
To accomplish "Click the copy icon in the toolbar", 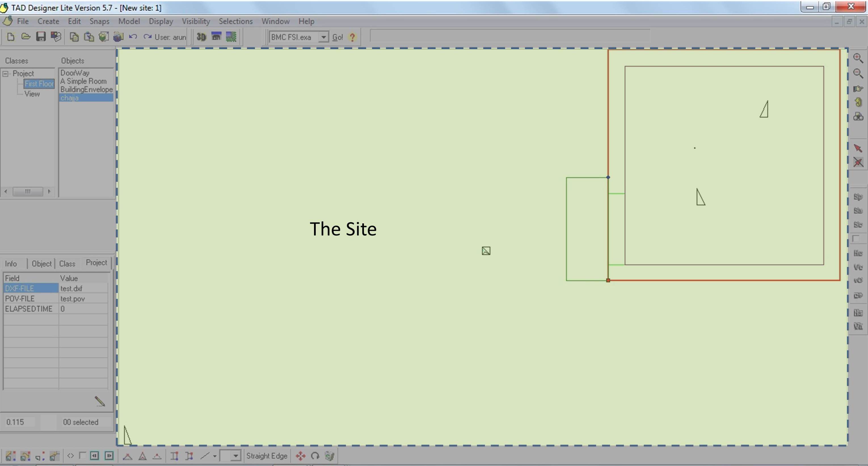I will click(x=74, y=37).
